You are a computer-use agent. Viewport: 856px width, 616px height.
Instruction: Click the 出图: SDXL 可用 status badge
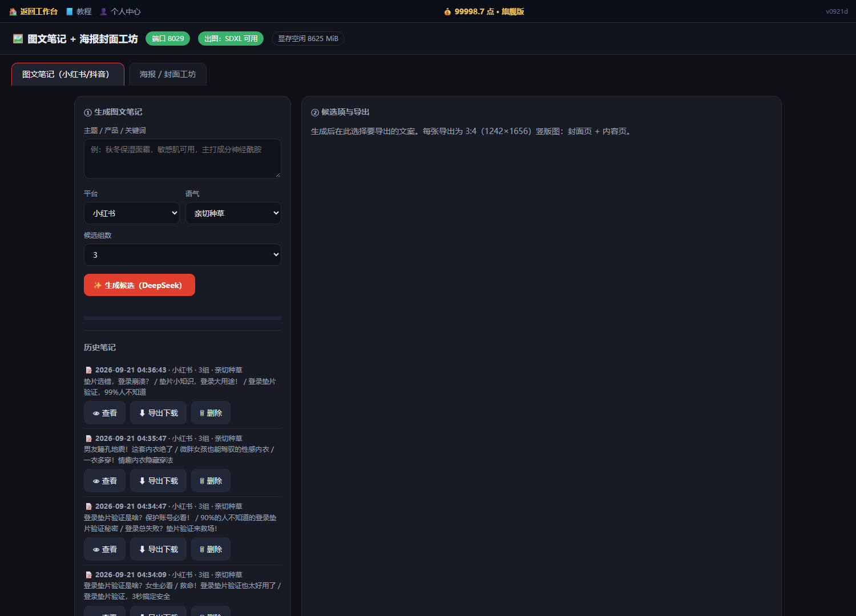click(x=231, y=39)
